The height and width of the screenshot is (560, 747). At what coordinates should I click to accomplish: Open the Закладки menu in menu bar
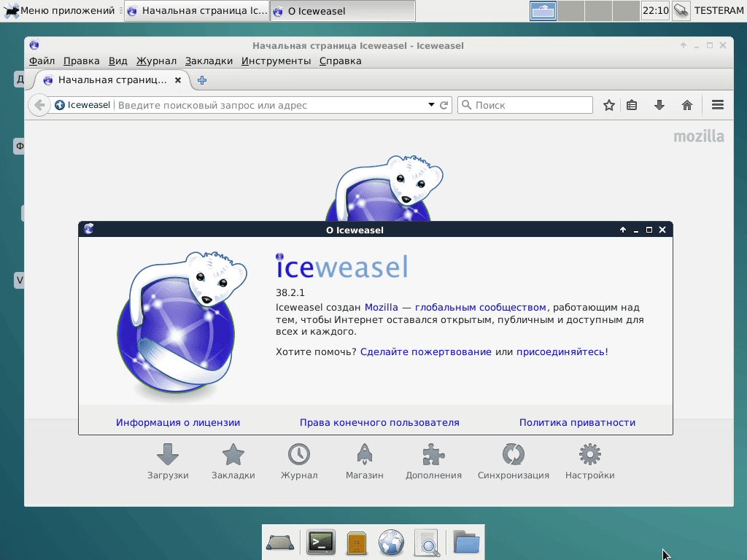tap(209, 61)
